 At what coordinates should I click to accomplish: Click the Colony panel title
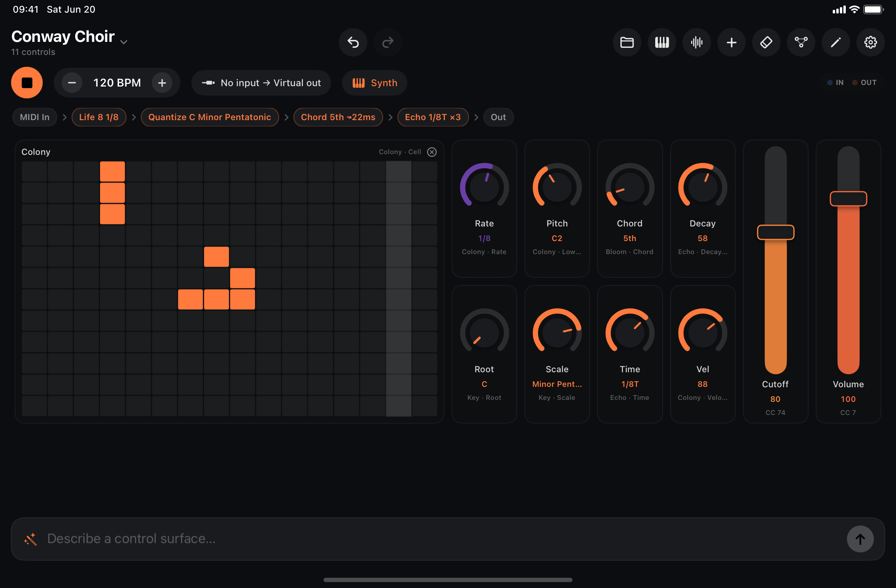pyautogui.click(x=36, y=152)
